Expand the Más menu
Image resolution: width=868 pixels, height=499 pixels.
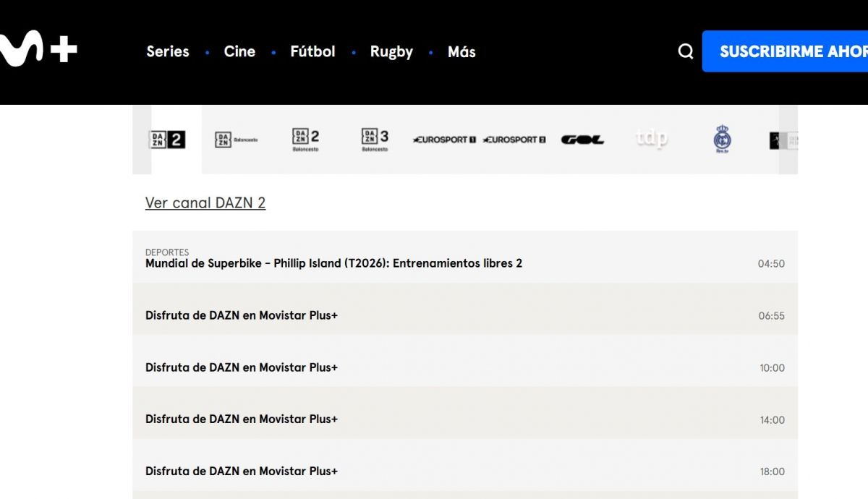[461, 51]
